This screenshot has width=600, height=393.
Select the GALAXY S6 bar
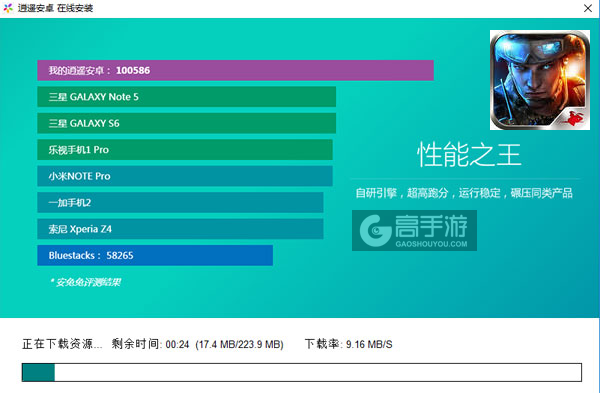[186, 123]
